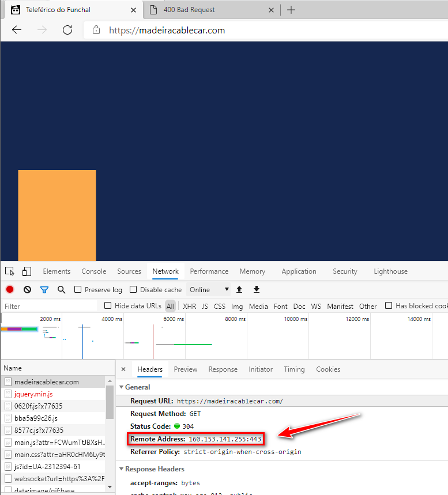Screen dimensions: 448x495
Task: Select the Headers details tab
Action: (x=150, y=369)
